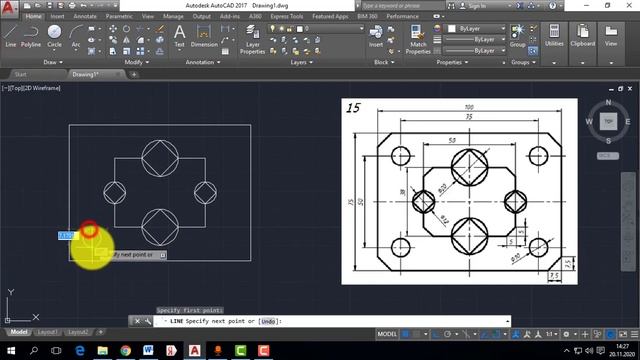
Task: Open Microsoft Word from the taskbar
Action: 148,350
